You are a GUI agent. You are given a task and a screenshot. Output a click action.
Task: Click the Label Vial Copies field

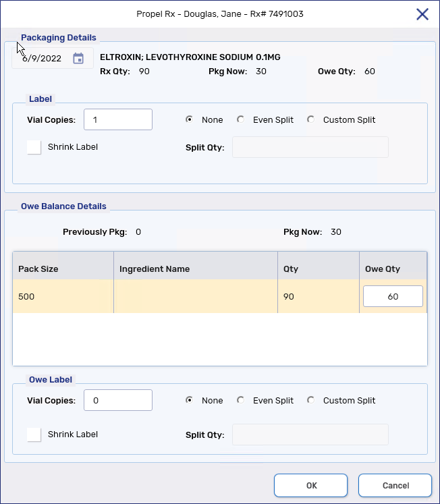(118, 119)
